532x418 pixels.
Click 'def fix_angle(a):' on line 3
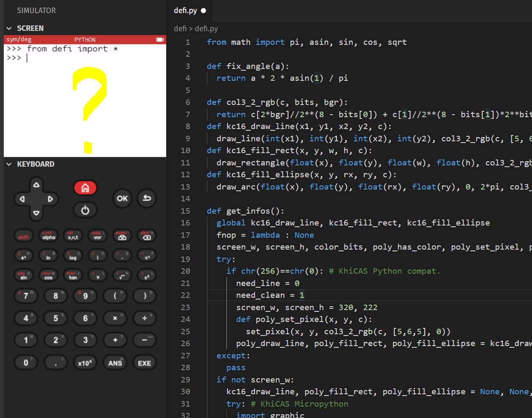[248, 66]
